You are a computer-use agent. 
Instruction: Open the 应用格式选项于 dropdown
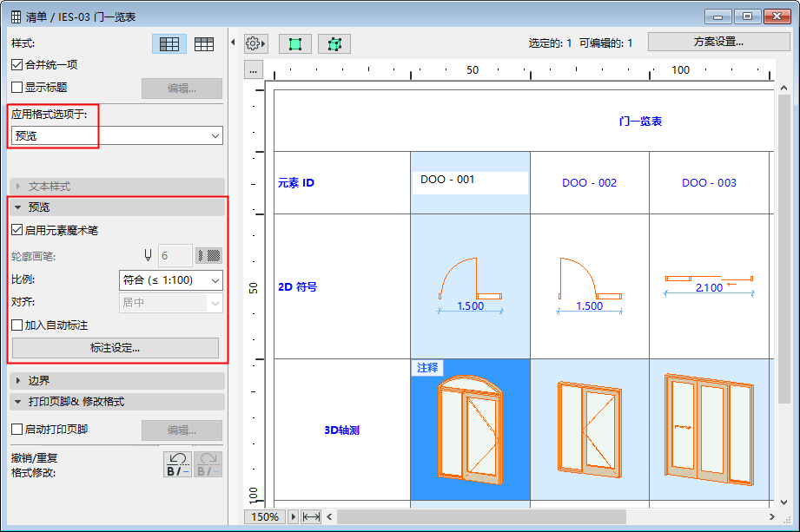click(117, 135)
